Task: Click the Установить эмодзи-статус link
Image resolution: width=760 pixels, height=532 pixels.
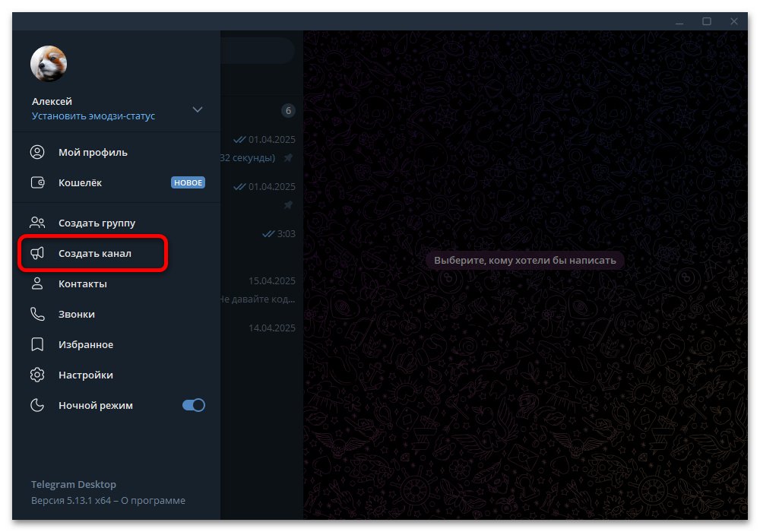Action: click(x=93, y=116)
